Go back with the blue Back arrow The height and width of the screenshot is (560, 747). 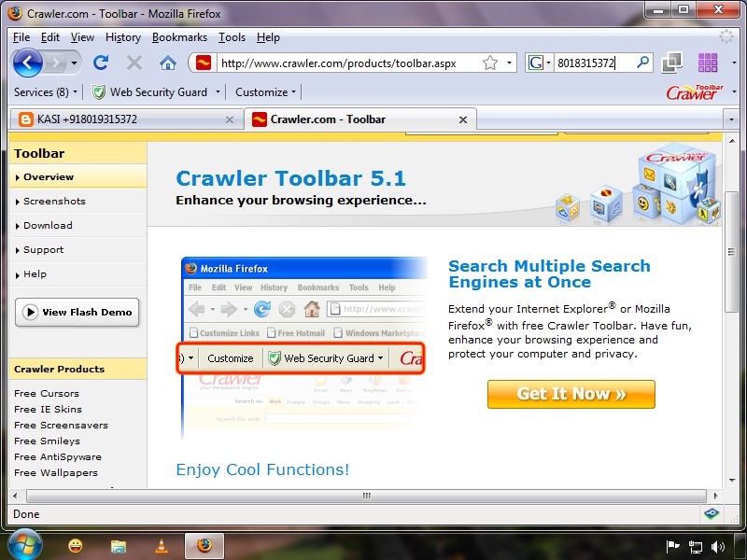[x=28, y=63]
